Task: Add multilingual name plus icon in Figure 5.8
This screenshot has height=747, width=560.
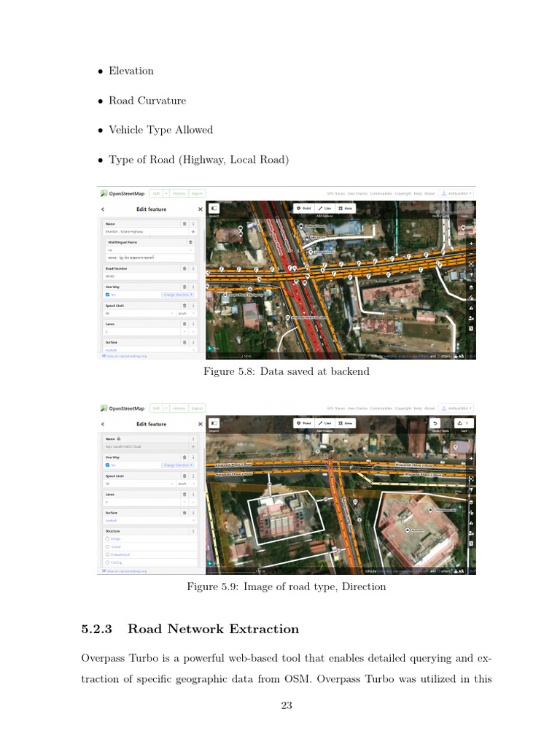Action: (193, 231)
